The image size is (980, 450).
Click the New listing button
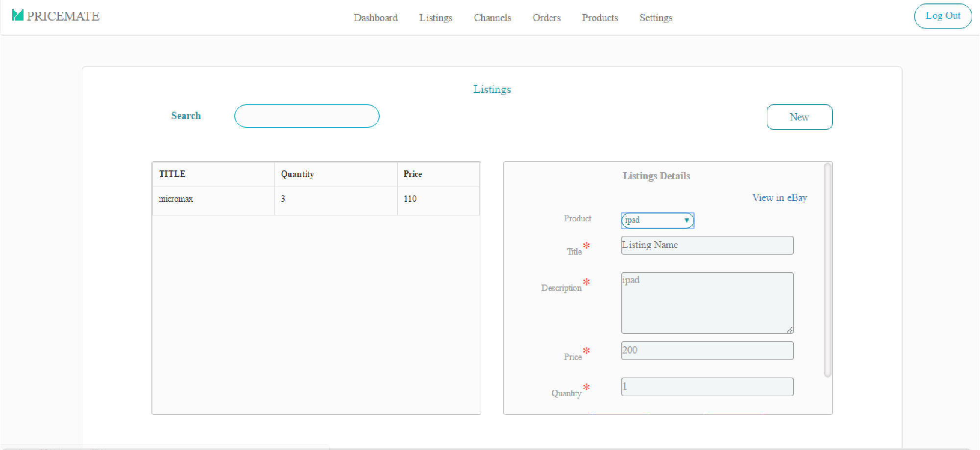[x=799, y=117]
